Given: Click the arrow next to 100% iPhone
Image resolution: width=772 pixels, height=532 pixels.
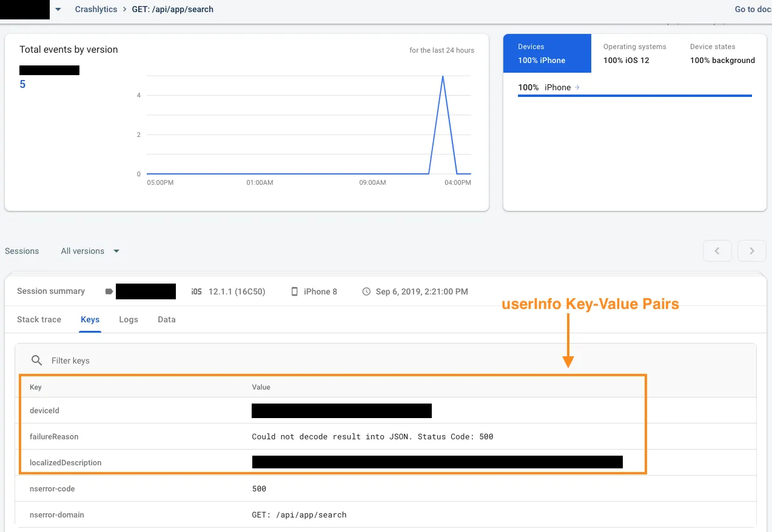Looking at the screenshot, I should pyautogui.click(x=577, y=87).
